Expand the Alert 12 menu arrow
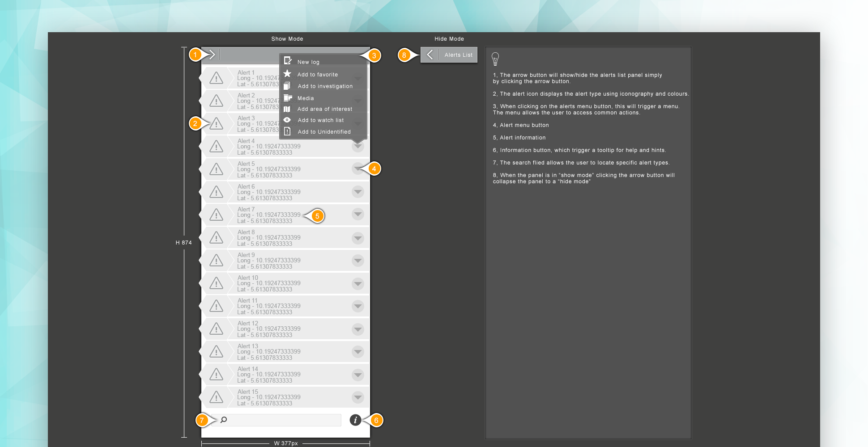 [x=357, y=329]
